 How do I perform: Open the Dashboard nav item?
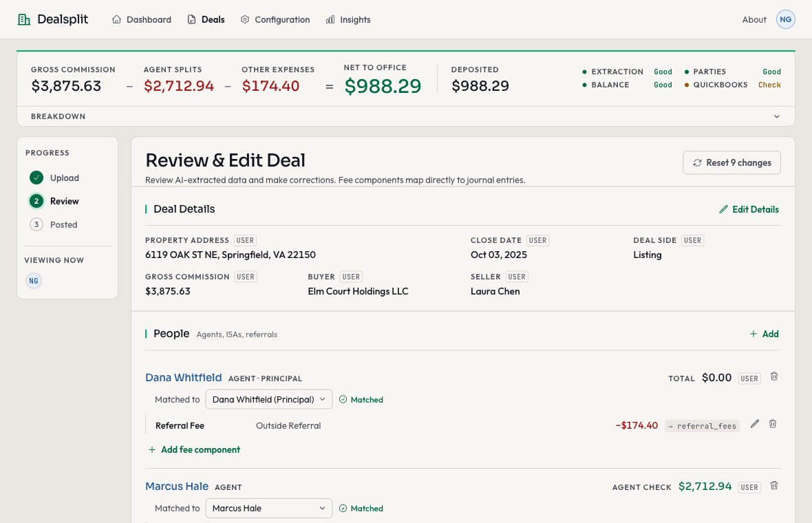141,20
